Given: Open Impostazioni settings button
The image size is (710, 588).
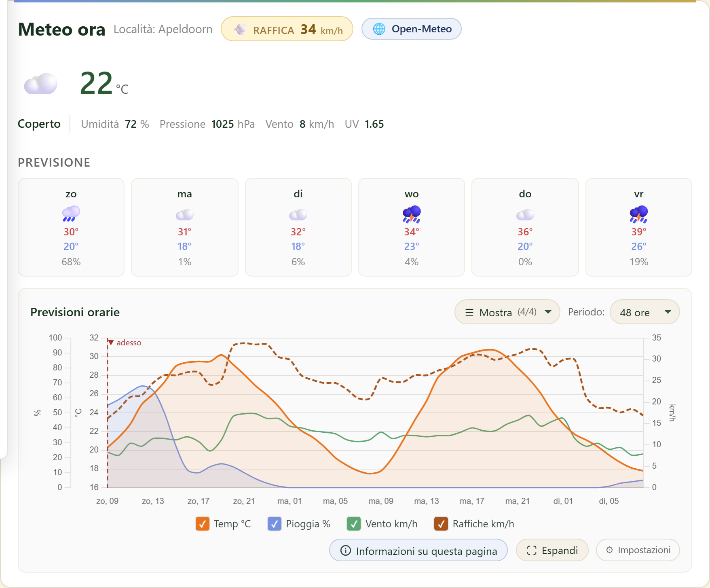Looking at the screenshot, I should (638, 550).
